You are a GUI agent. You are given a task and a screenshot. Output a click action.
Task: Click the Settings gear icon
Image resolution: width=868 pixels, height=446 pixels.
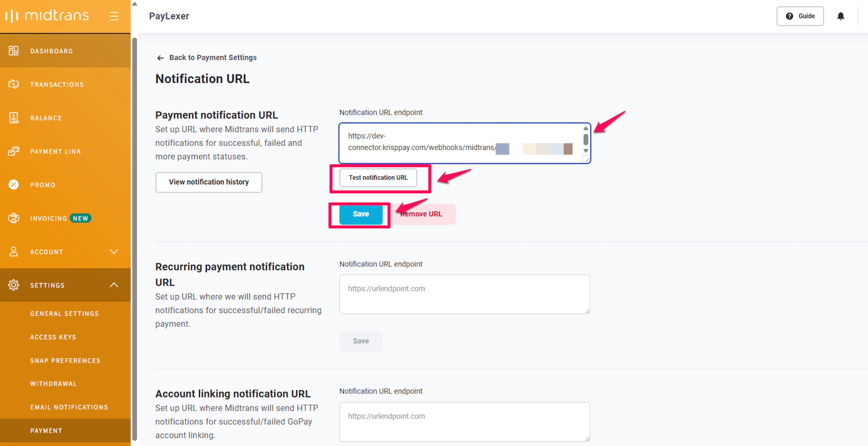[14, 285]
